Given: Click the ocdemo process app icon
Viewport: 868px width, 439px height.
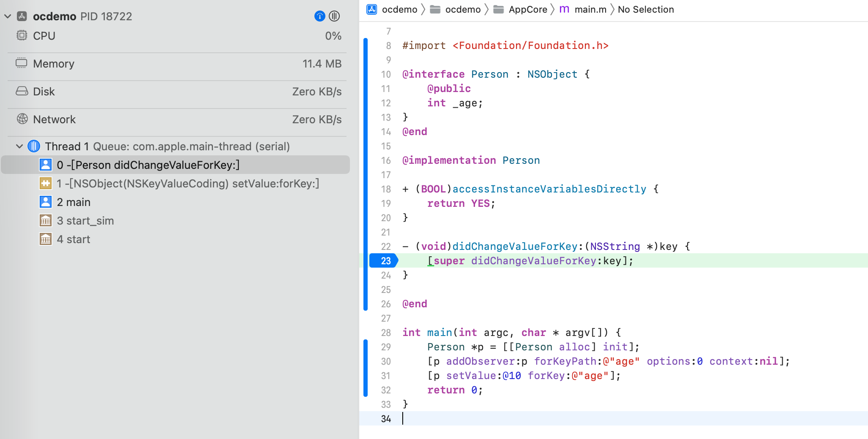Looking at the screenshot, I should click(22, 16).
